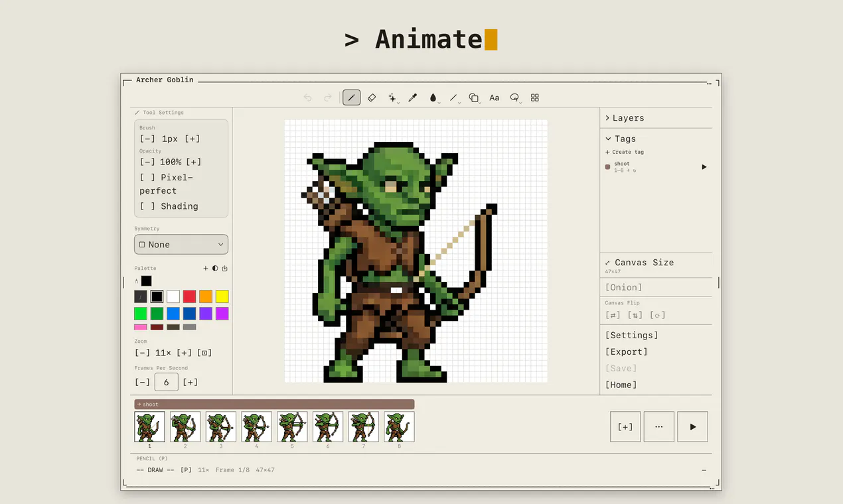The width and height of the screenshot is (843, 504).
Task: Collapse the Tags panel
Action: point(621,139)
